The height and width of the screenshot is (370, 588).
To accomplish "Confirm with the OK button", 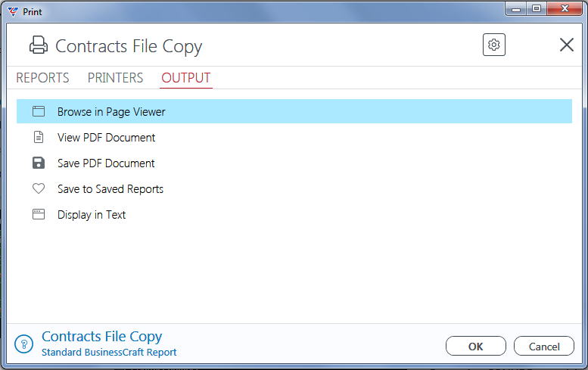I will pos(475,346).
